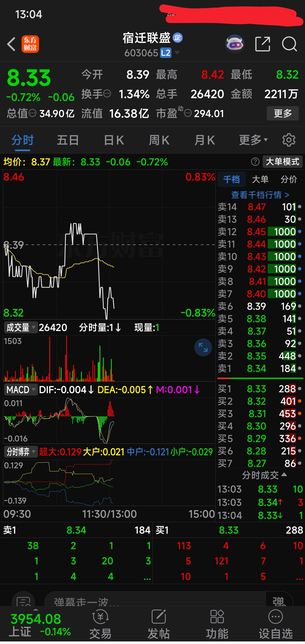Image resolution: width=305 pixels, height=644 pixels.
Task: Switch to the 大单 tab
Action: point(260,179)
